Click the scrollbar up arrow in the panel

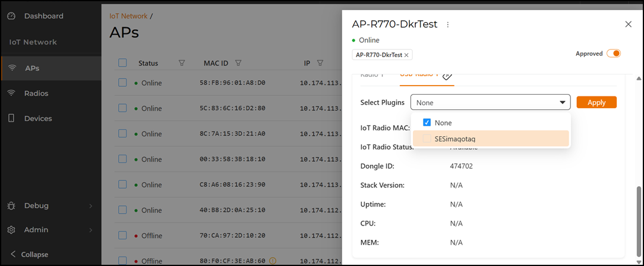[x=638, y=79]
